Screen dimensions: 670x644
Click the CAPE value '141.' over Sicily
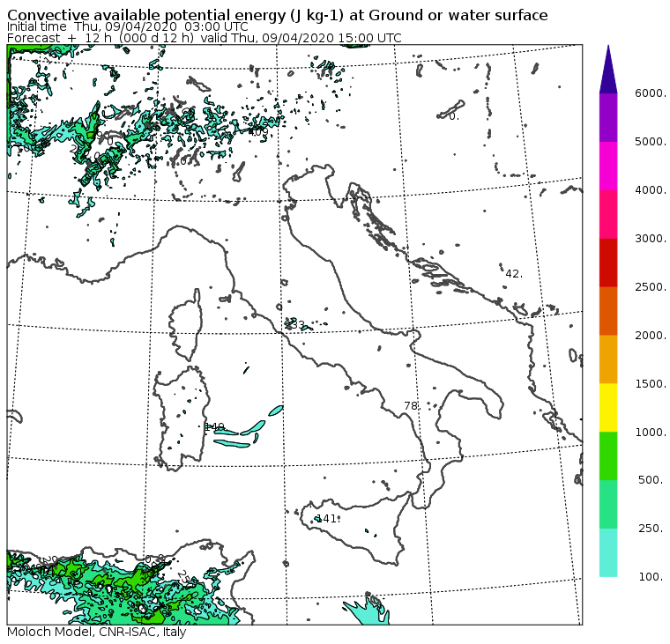[x=328, y=519]
